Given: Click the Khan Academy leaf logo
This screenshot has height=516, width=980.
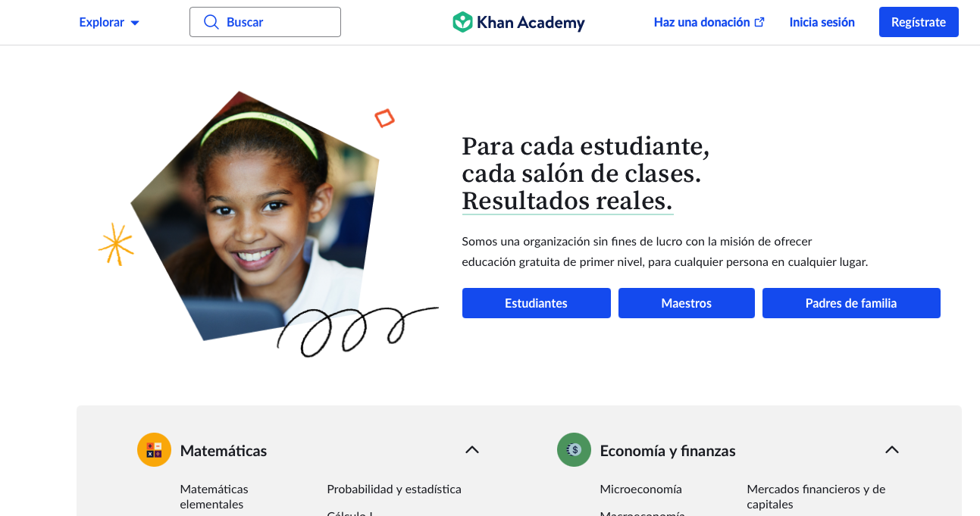Looking at the screenshot, I should tap(462, 23).
